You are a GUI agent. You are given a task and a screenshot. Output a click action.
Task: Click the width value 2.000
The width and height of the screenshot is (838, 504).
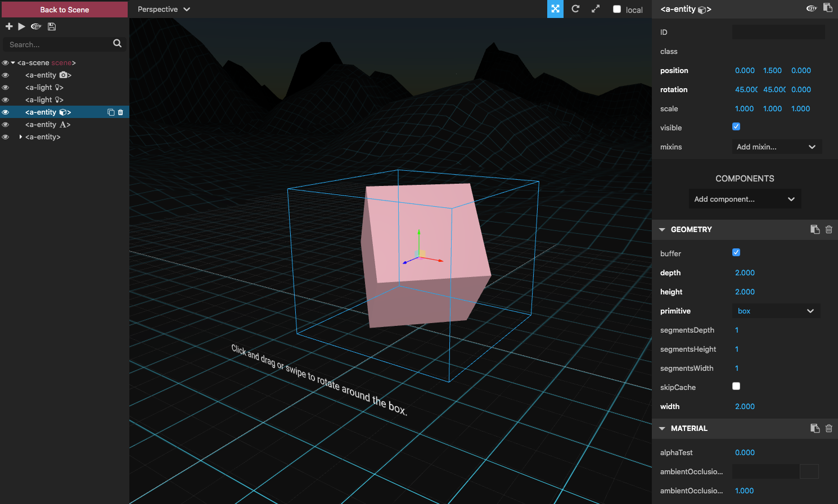(x=745, y=406)
